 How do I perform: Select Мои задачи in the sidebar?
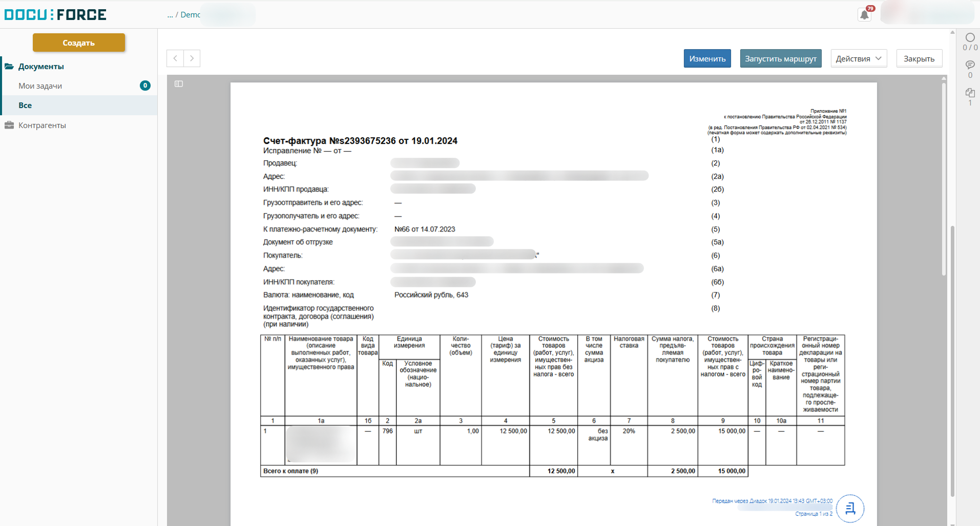tap(40, 86)
